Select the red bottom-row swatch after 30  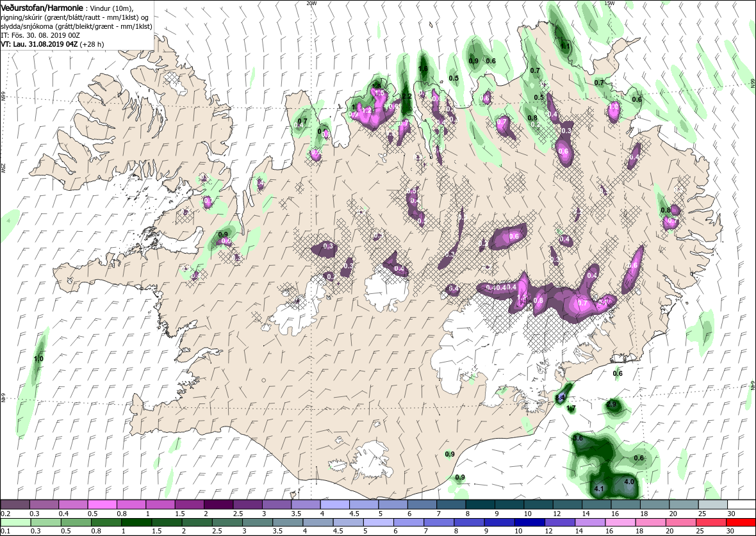[x=740, y=522]
